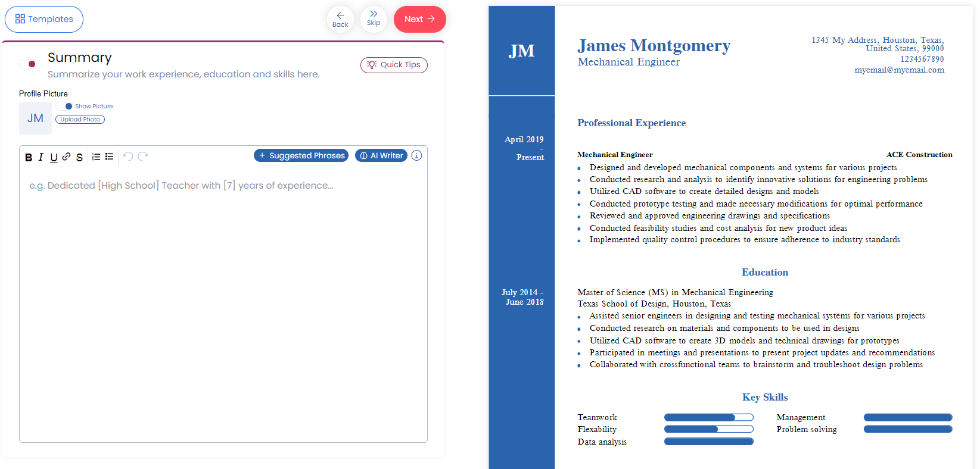Image resolution: width=980 pixels, height=469 pixels.
Task: Apply strikethrough formatting
Action: (x=79, y=157)
